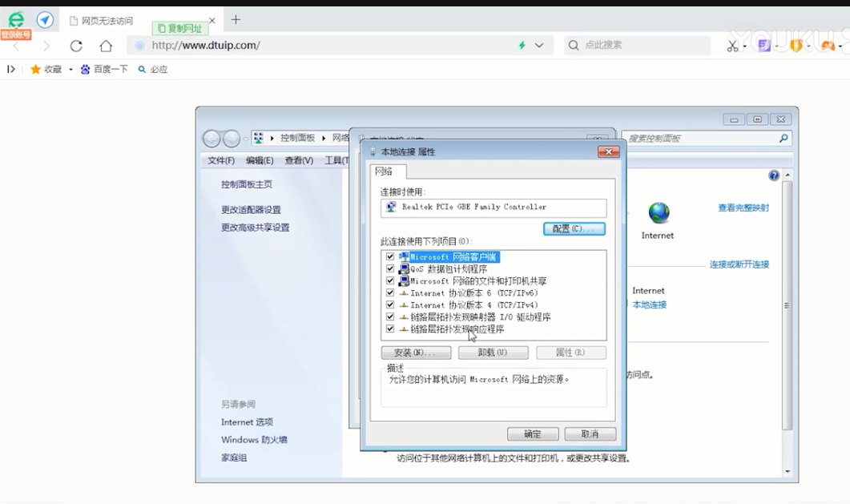Viewport: 850px width, 504px height.
Task: Click the 配置(C)... button
Action: pos(574,229)
